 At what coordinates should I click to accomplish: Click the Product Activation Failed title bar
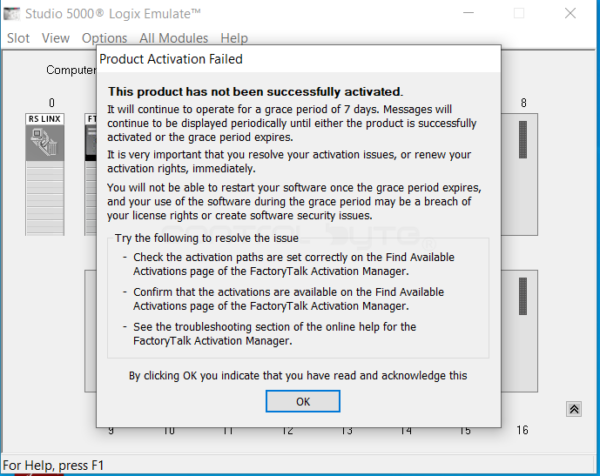point(298,59)
